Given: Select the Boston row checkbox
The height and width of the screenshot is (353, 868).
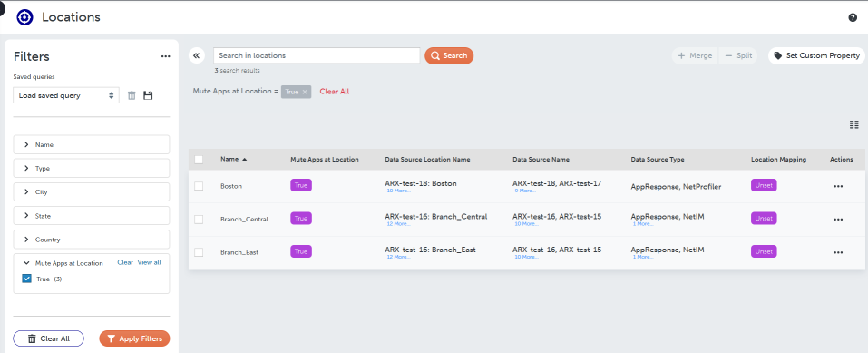Looking at the screenshot, I should pos(199,186).
